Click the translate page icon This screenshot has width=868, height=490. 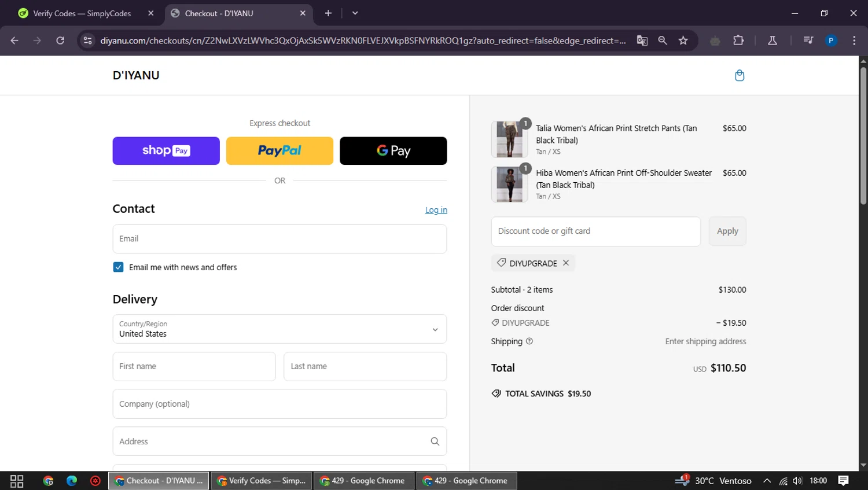[642, 40]
